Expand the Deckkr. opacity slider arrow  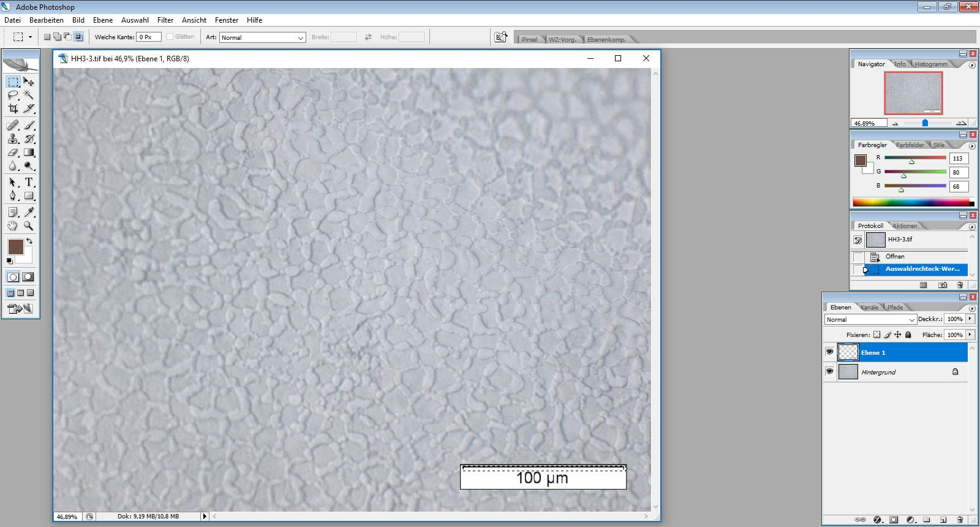tap(970, 319)
